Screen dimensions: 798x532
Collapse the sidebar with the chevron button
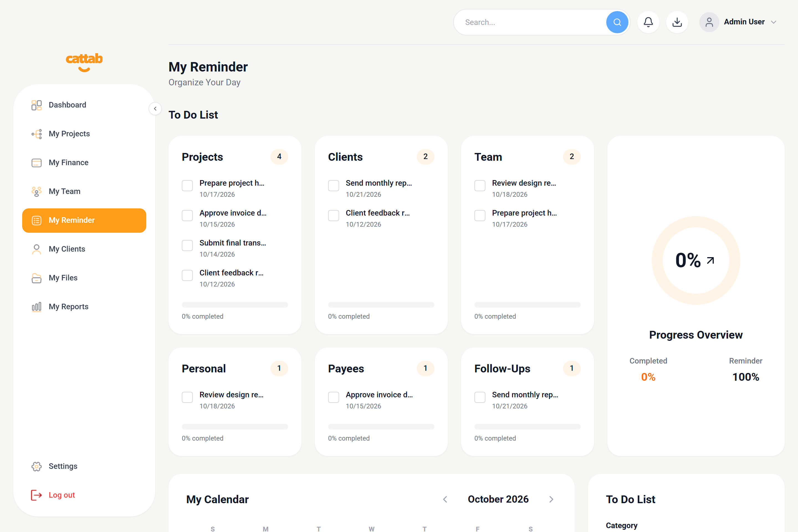155,109
